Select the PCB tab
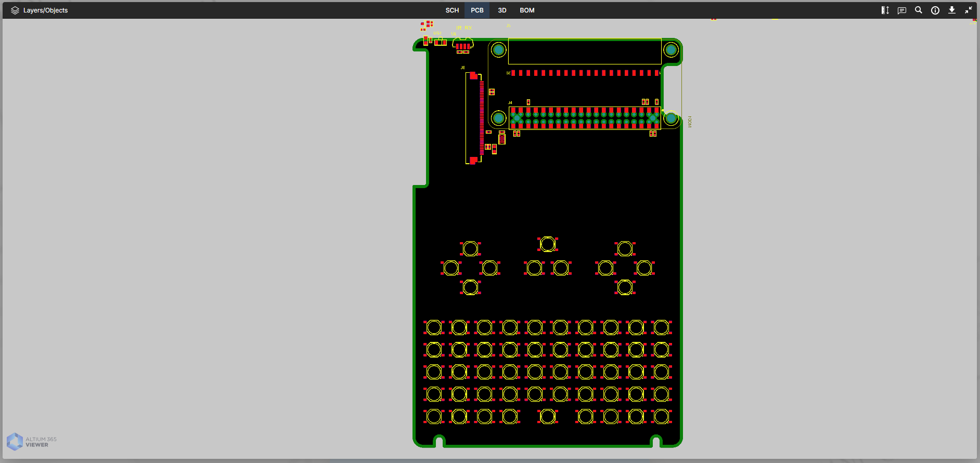 point(477,10)
